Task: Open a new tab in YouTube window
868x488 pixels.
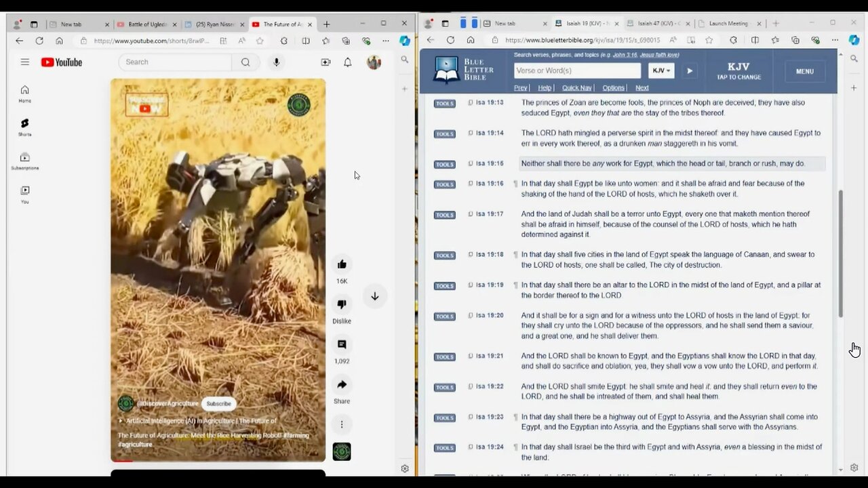Action: tap(326, 24)
